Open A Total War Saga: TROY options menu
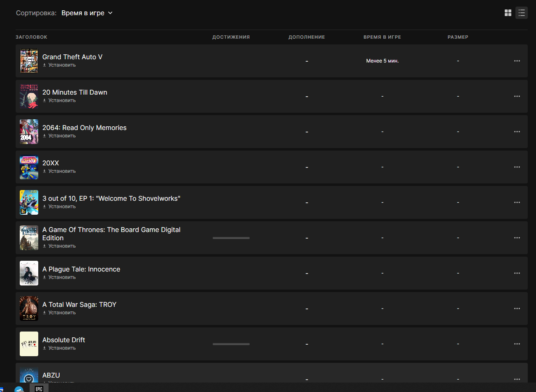 [x=517, y=308]
